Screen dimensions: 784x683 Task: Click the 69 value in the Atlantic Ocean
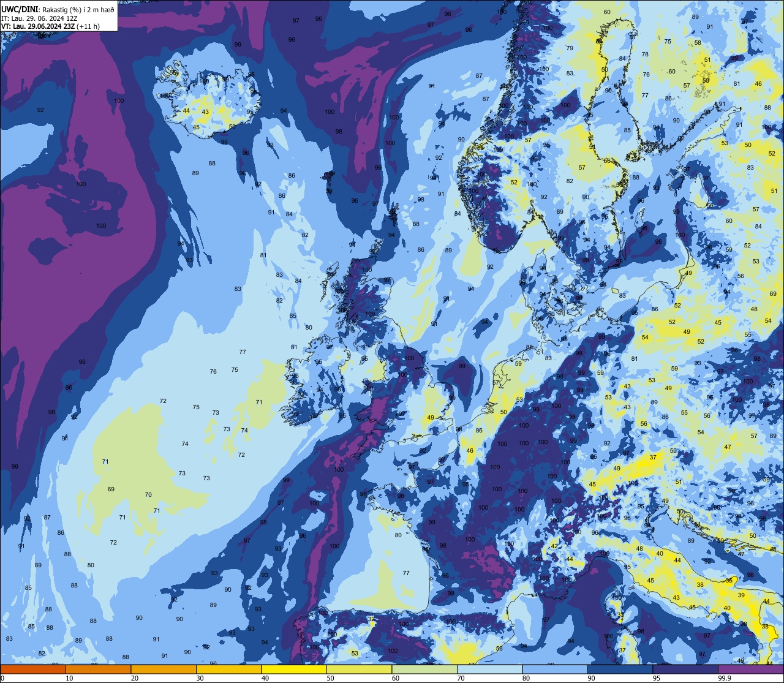pyautogui.click(x=111, y=489)
